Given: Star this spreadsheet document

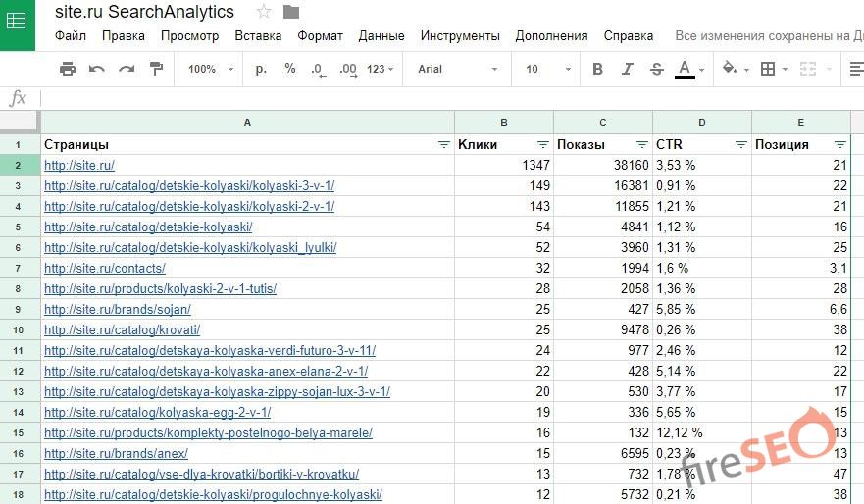Looking at the screenshot, I should pos(264,12).
